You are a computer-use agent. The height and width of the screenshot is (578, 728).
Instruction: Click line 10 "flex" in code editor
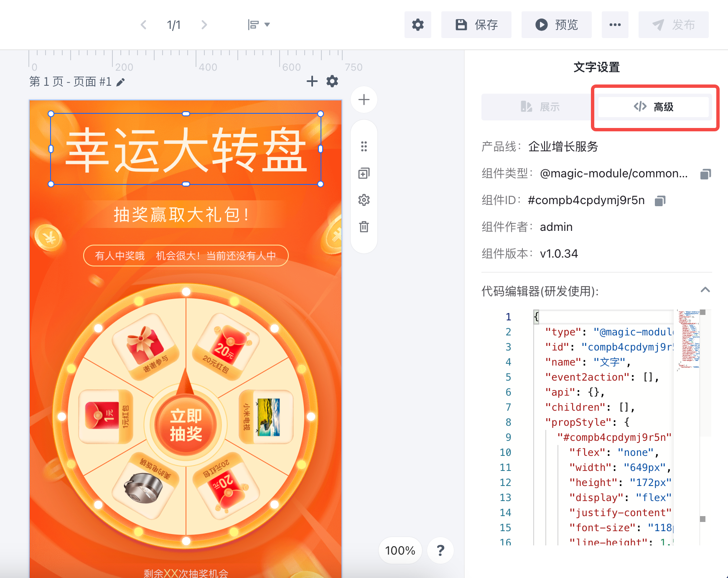click(x=614, y=452)
